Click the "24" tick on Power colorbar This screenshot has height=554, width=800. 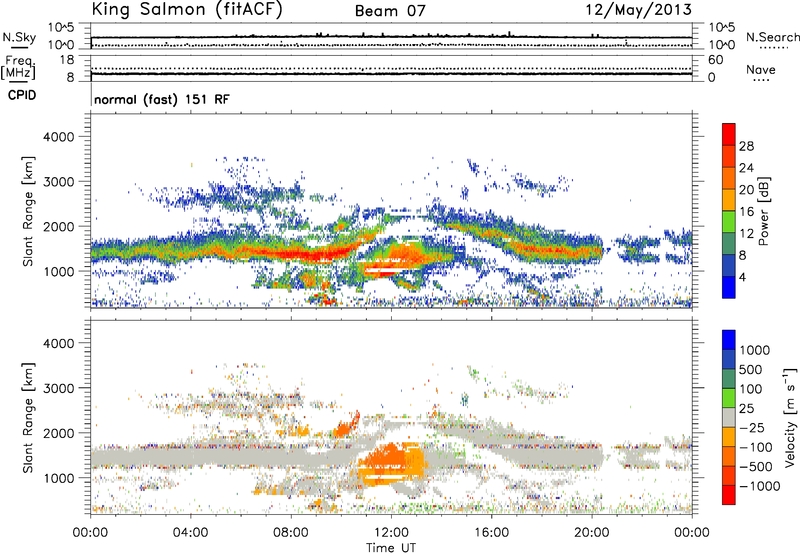pyautogui.click(x=746, y=168)
